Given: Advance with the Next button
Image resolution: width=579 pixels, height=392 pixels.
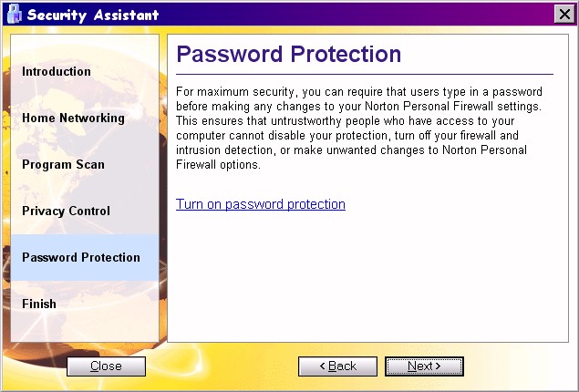Looking at the screenshot, I should (424, 366).
